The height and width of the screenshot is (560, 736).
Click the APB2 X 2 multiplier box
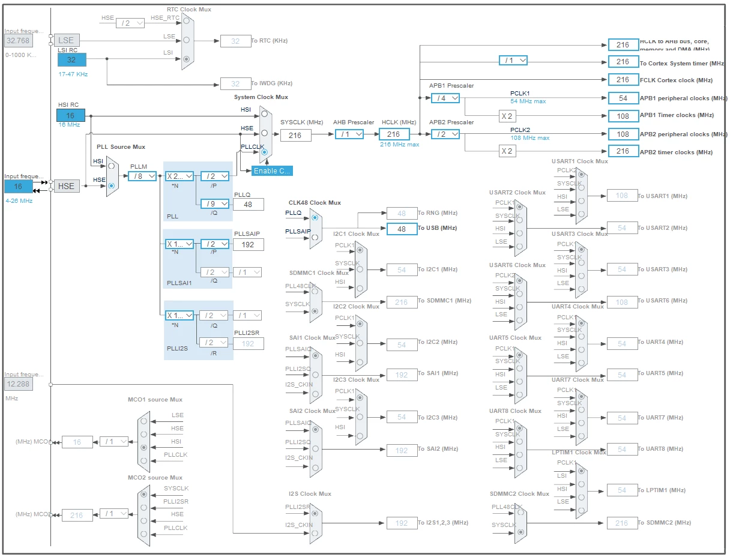pyautogui.click(x=507, y=151)
